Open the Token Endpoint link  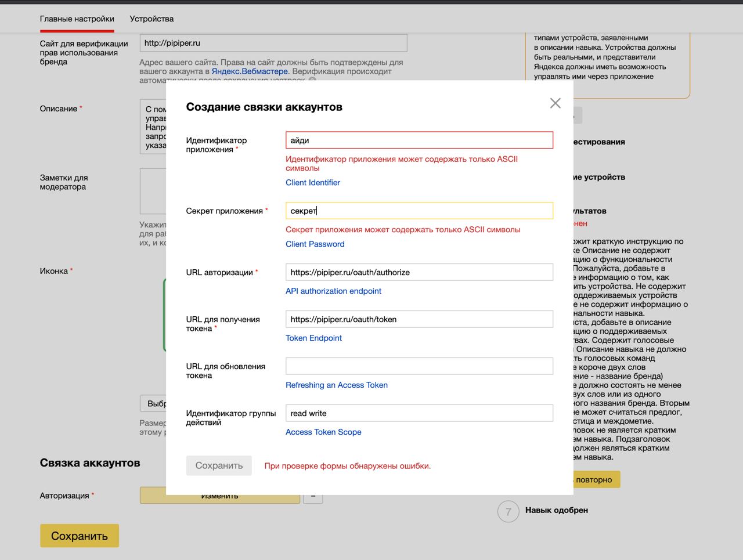coord(313,338)
